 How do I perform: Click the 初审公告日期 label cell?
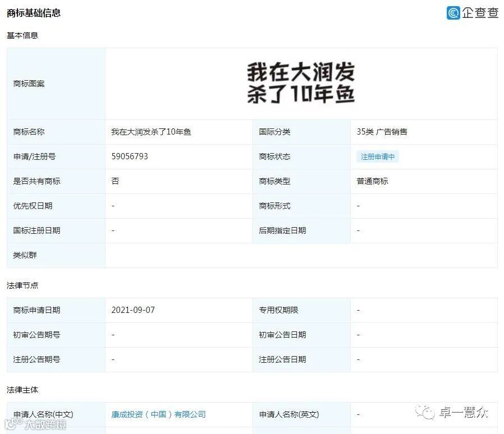301,335
